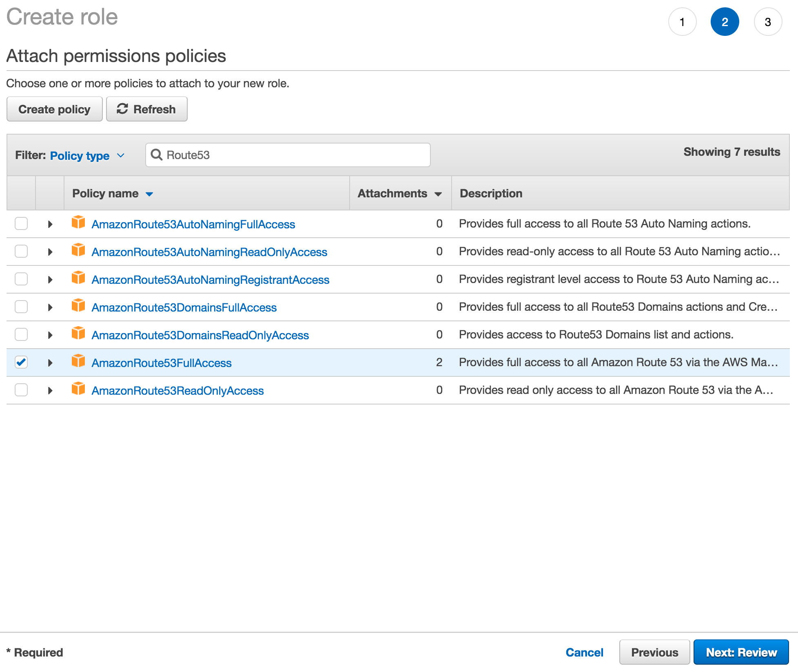Image resolution: width=798 pixels, height=672 pixels.
Task: Click the policy icon beside AmazonRoute53ReadOnlyAccess
Action: (x=78, y=389)
